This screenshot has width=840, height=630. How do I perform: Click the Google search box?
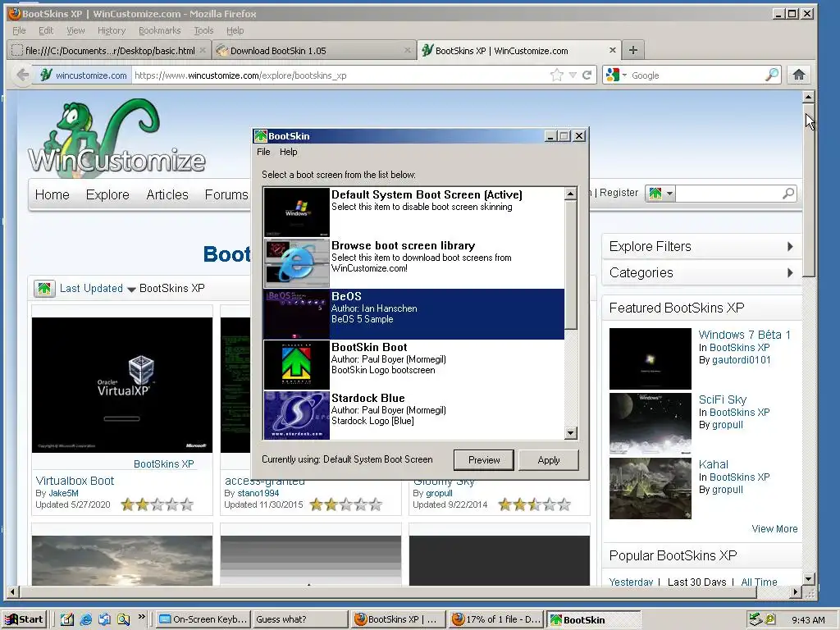tap(696, 75)
